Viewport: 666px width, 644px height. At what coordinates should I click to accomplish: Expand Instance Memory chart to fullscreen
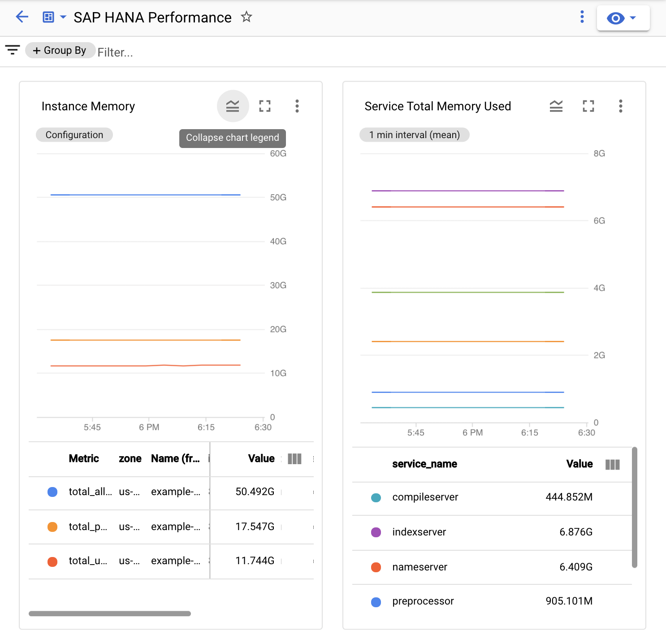click(x=265, y=106)
